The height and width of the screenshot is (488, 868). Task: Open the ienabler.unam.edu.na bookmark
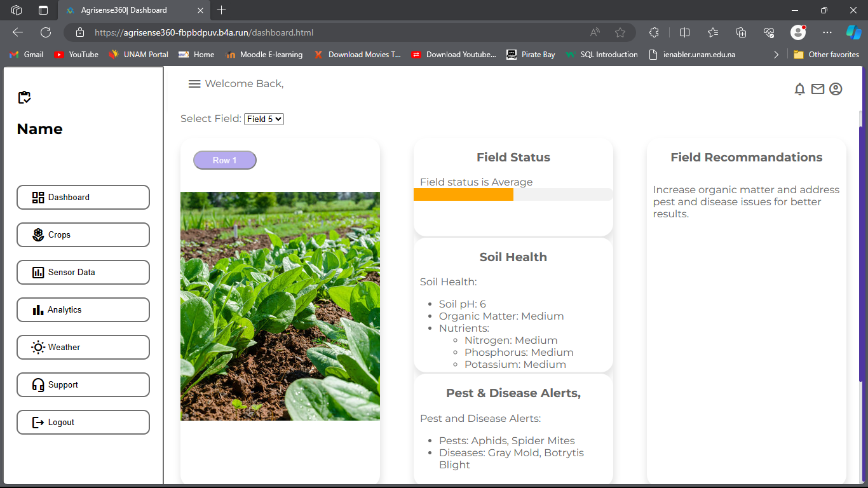pyautogui.click(x=692, y=55)
